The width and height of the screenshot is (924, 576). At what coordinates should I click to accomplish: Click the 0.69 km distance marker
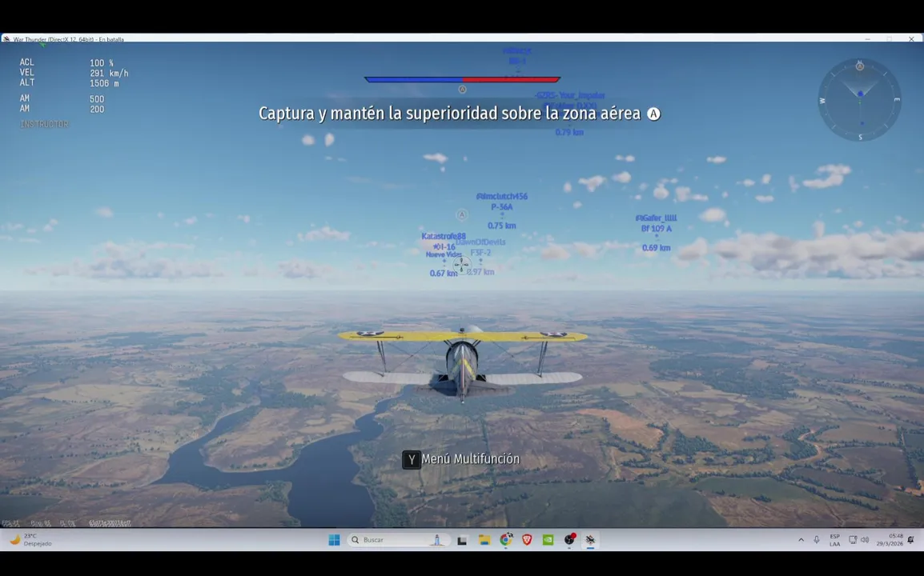click(657, 248)
